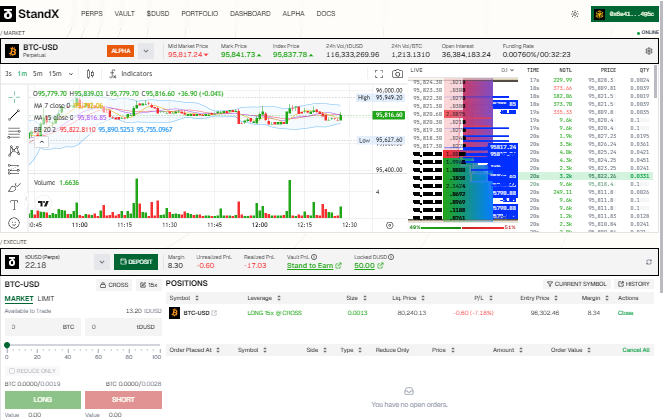Open the DOCS page
The height and width of the screenshot is (420, 664).
pos(326,14)
